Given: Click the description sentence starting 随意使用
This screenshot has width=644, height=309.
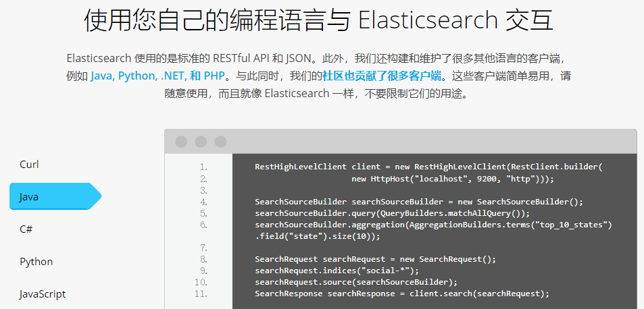Looking at the screenshot, I should 316,93.
